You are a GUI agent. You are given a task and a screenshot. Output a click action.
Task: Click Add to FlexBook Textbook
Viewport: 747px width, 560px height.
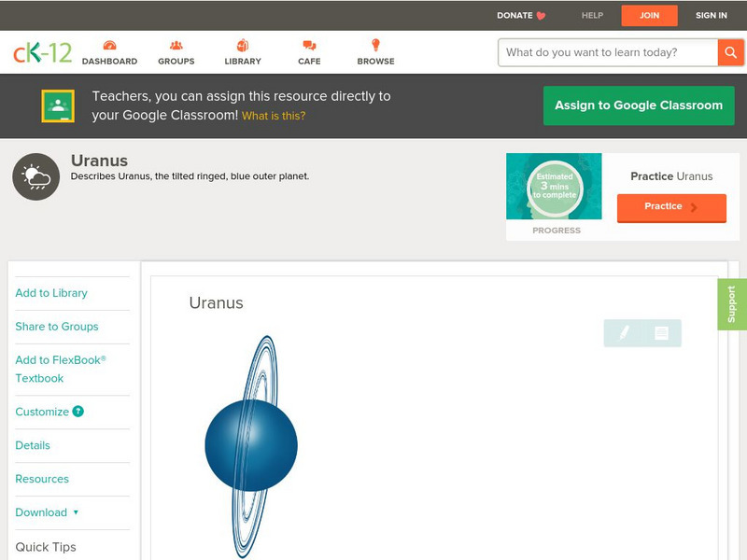click(61, 369)
